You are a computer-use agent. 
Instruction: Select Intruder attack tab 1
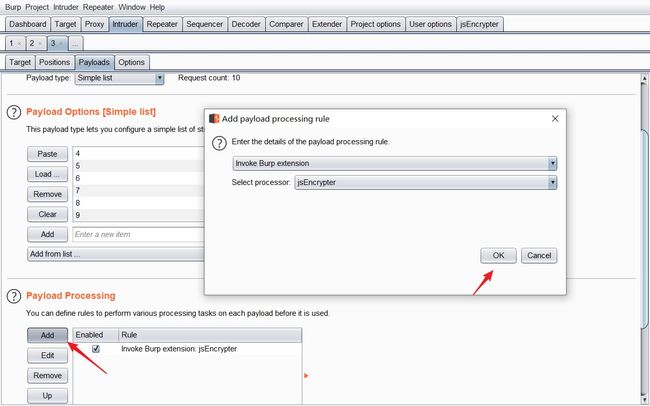click(11, 43)
